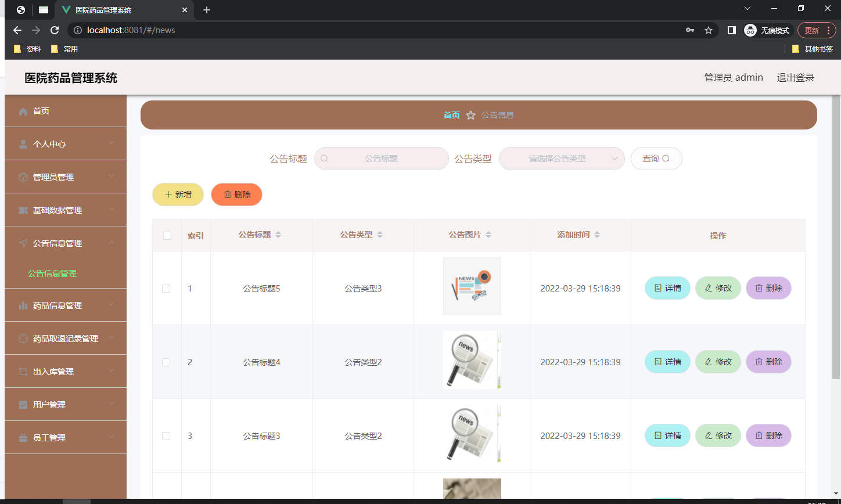Click the magnifier icon in 公告标题 field
This screenshot has width=841, height=504.
point(325,158)
